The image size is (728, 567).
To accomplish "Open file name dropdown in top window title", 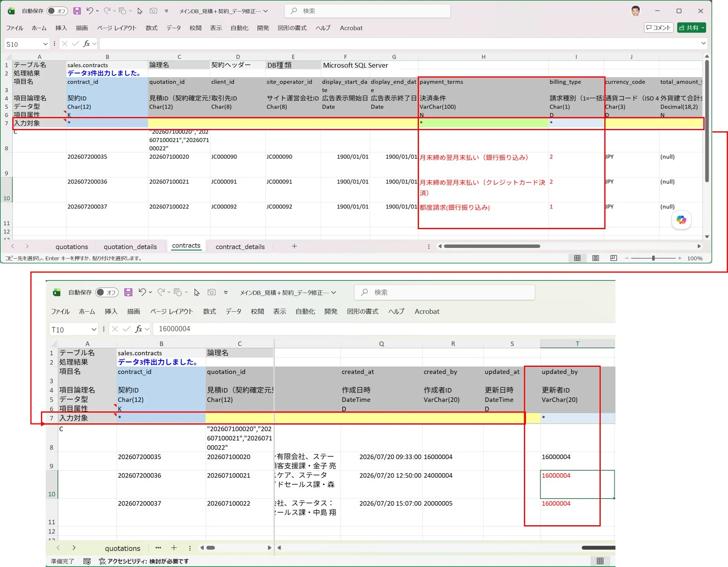I will [266, 11].
